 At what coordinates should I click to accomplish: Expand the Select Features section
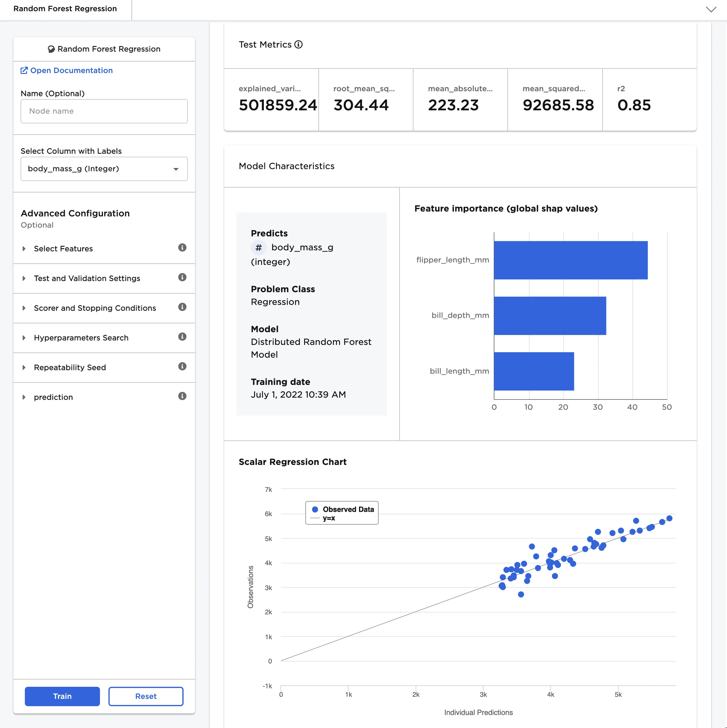point(63,249)
